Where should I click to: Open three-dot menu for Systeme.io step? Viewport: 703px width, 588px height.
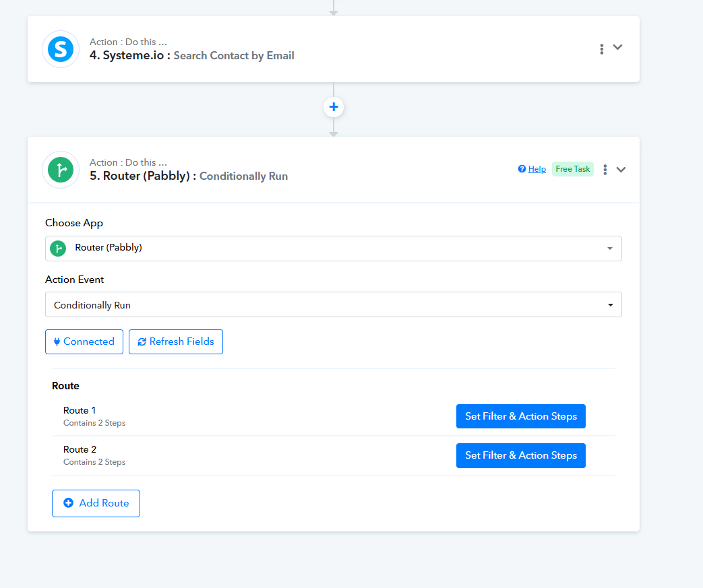point(602,49)
